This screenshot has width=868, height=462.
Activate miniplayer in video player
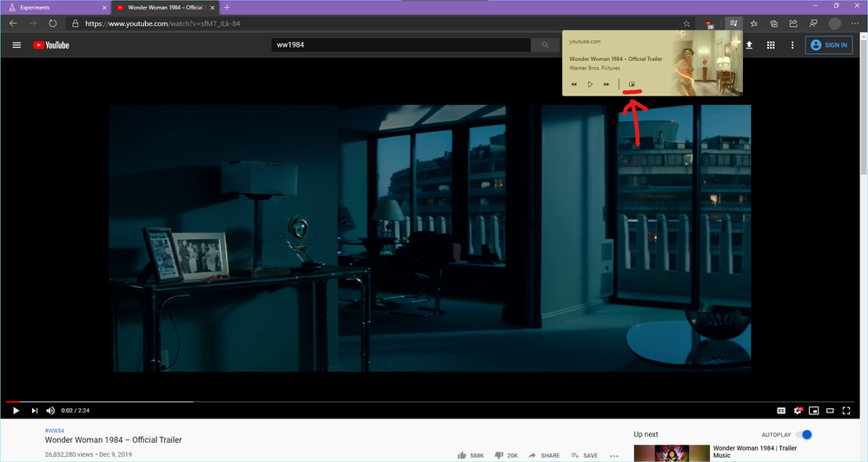coord(814,411)
